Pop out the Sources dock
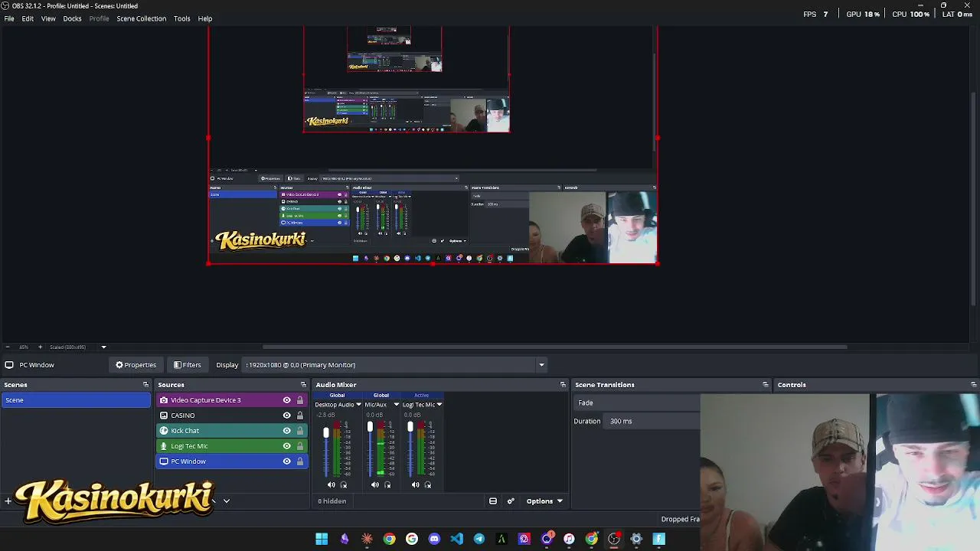The width and height of the screenshot is (980, 551). coord(303,385)
